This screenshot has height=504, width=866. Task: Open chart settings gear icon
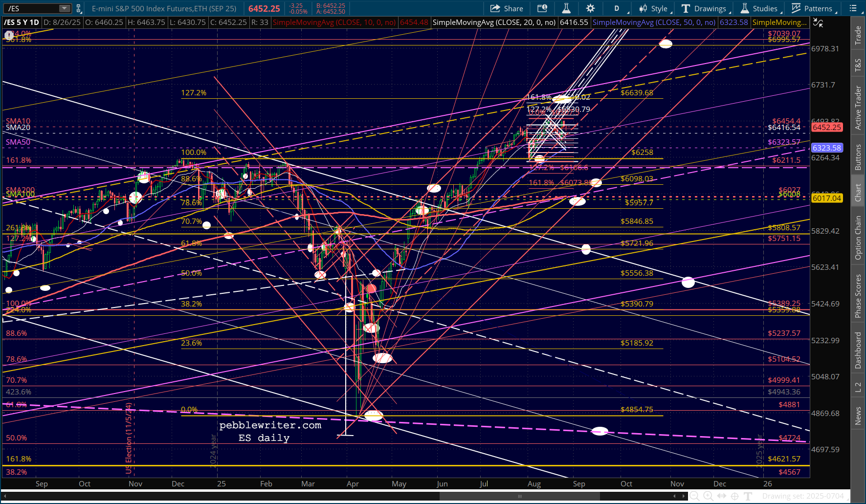pyautogui.click(x=590, y=8)
